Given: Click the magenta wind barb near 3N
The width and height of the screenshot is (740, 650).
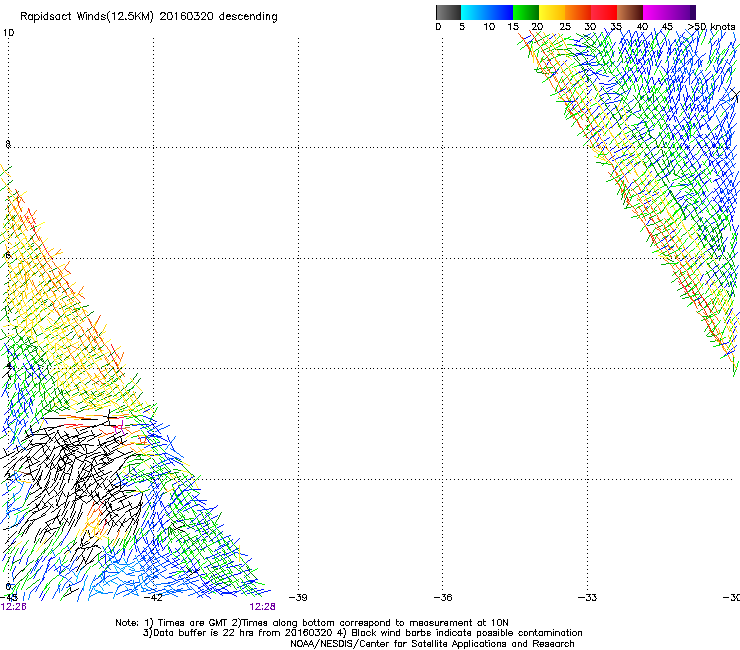Looking at the screenshot, I should [x=120, y=428].
